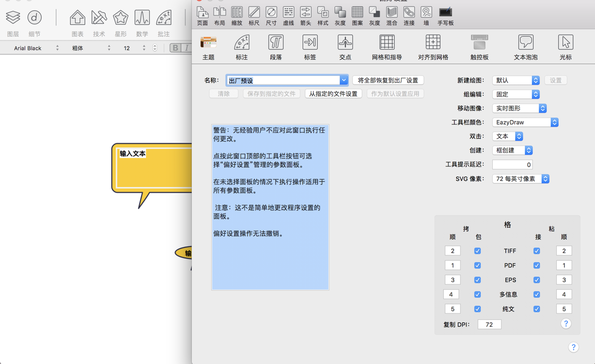Toggle 纯文 paste accept checkbox

click(x=536, y=309)
